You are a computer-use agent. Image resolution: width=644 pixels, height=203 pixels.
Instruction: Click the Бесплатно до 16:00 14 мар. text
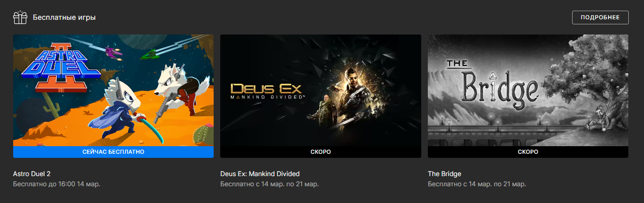(x=57, y=184)
